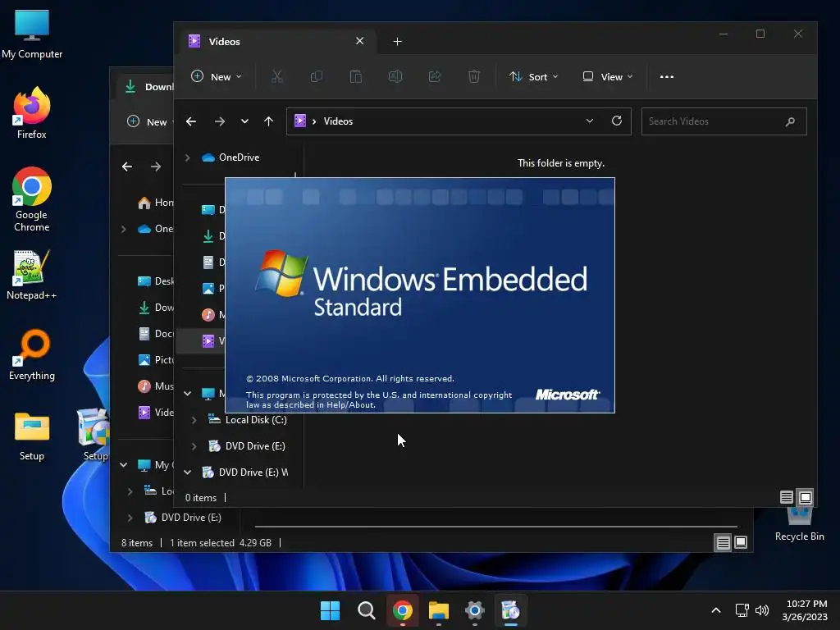840x630 pixels.
Task: Open recent locations dropdown in Videos navigation
Action: [x=244, y=121]
